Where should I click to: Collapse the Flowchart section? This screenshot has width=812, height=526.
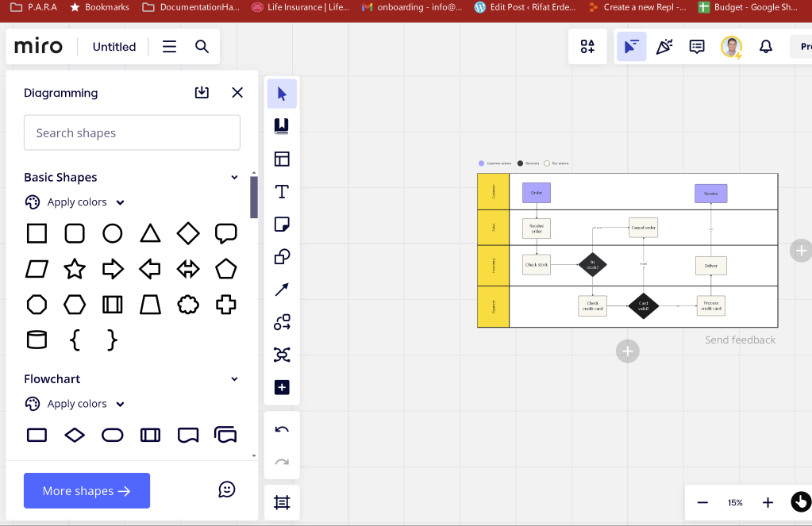[x=235, y=379]
